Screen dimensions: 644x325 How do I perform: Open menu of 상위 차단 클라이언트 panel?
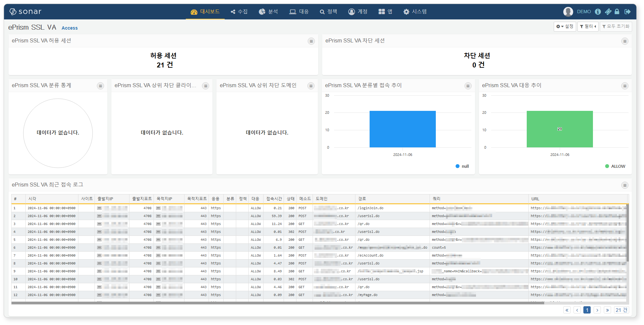(206, 86)
